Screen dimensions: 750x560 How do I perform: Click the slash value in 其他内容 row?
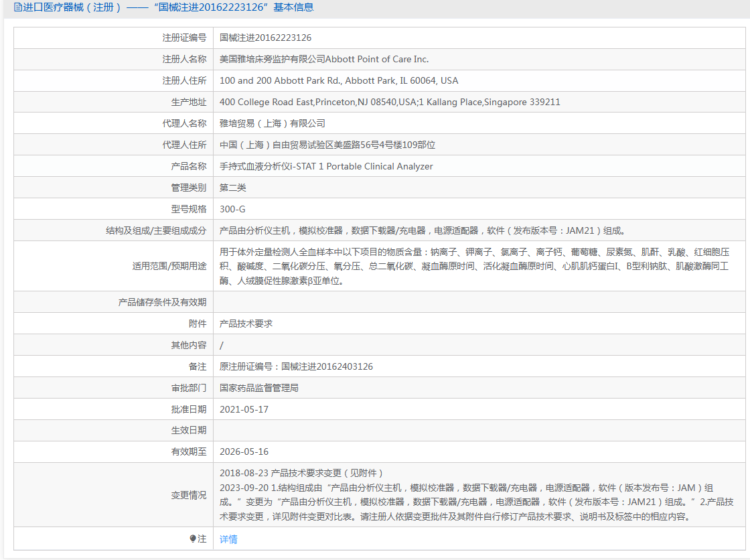click(x=222, y=346)
